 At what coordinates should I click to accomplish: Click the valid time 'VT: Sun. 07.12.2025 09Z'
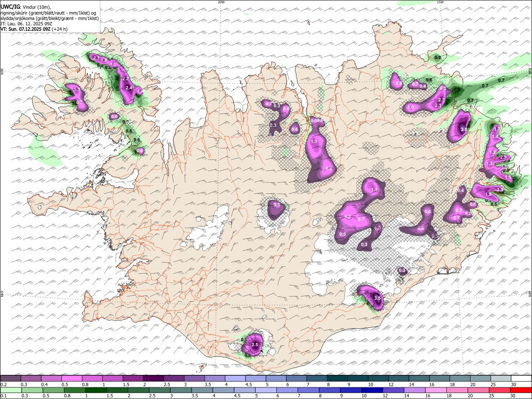tap(25, 29)
